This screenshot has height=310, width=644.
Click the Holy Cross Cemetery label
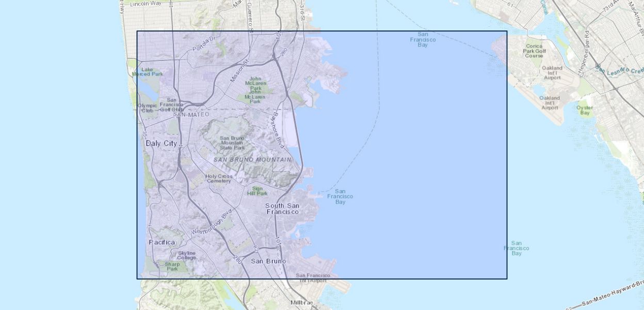219,178
